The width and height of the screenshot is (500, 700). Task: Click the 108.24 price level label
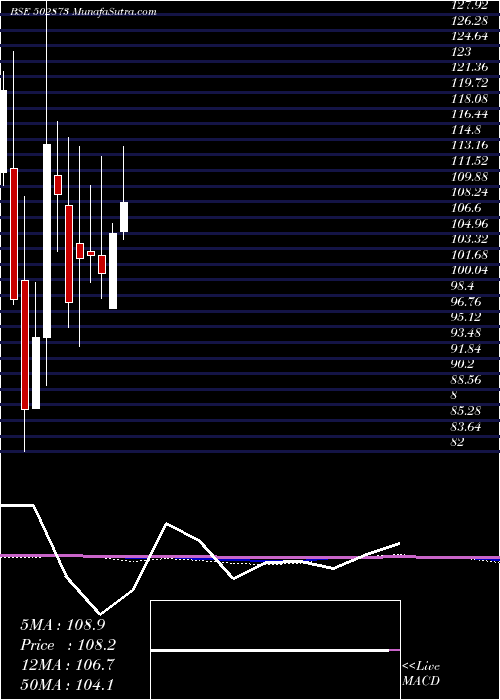(470, 192)
